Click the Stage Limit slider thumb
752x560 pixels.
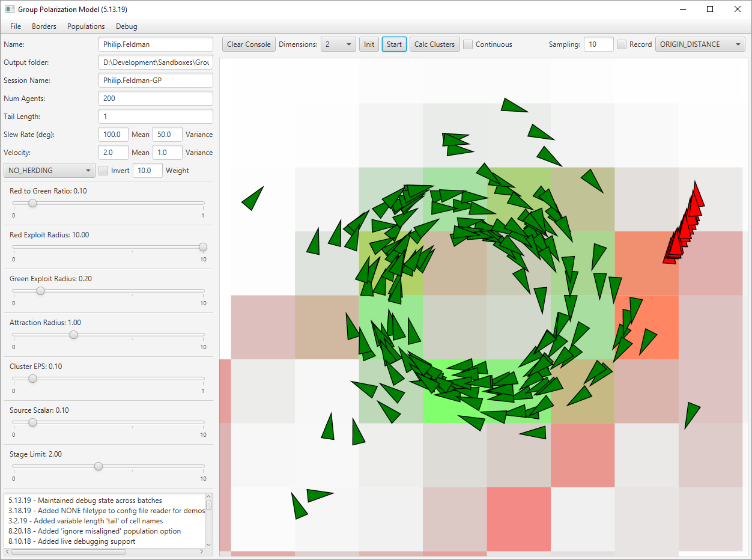(x=99, y=466)
